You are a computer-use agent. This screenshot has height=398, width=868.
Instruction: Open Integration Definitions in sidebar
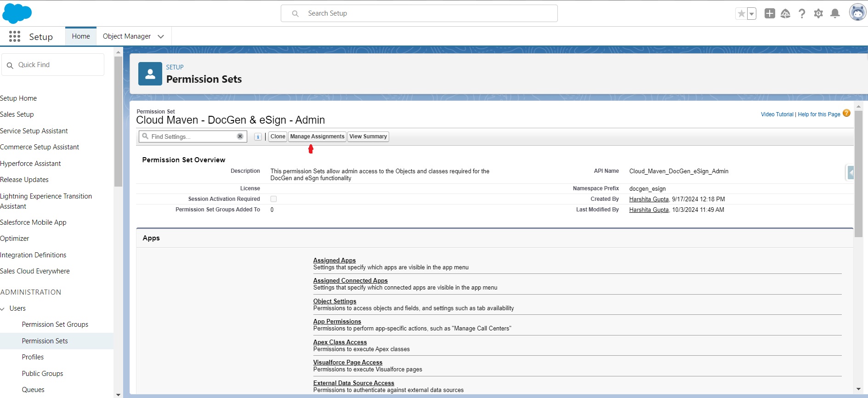pos(33,255)
